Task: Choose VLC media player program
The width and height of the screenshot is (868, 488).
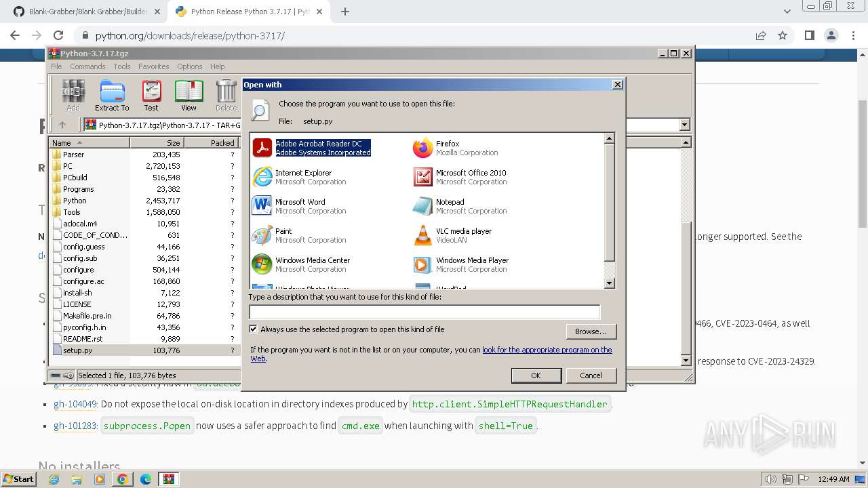Action: [x=452, y=235]
